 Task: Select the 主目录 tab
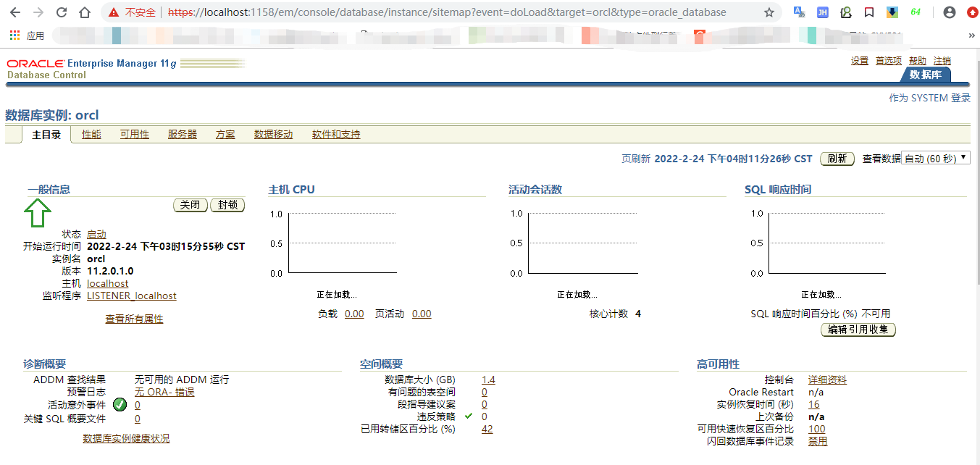(46, 135)
